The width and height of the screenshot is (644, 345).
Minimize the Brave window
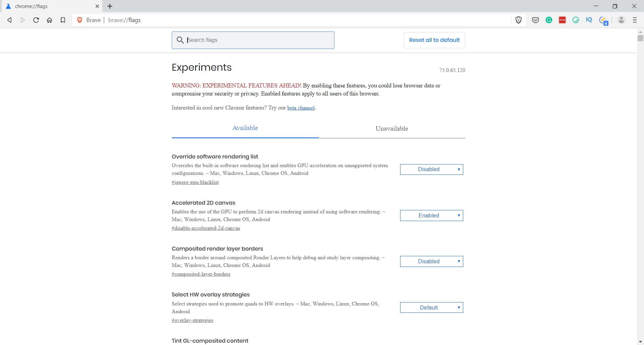coord(596,6)
